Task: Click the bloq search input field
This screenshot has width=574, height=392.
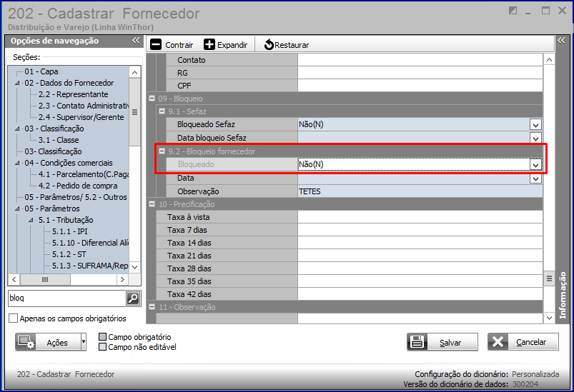Action: pyautogui.click(x=67, y=298)
